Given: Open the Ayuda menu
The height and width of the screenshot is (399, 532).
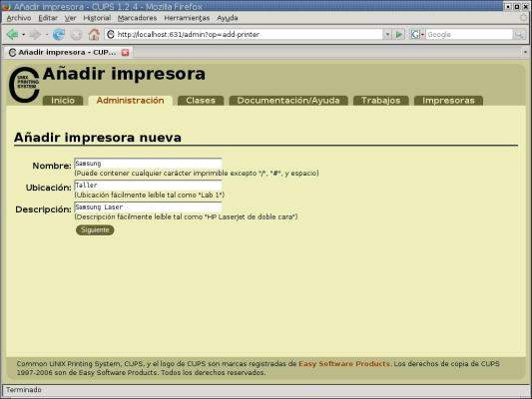Looking at the screenshot, I should 228,18.
